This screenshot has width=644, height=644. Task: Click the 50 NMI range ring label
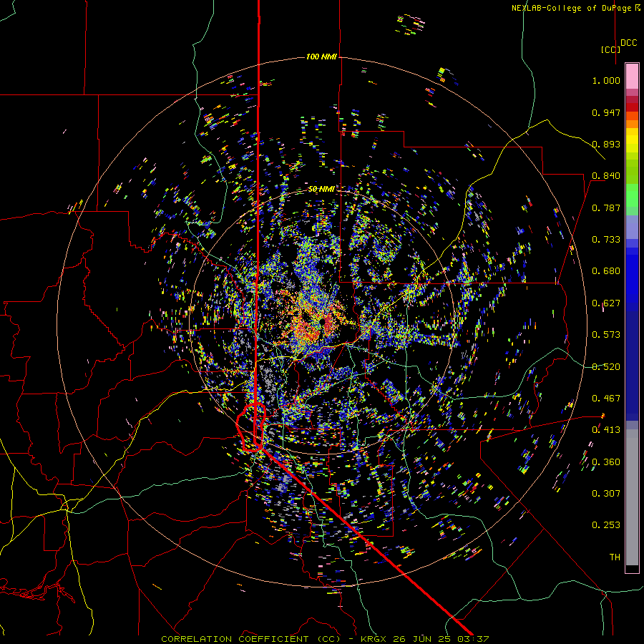(x=321, y=189)
